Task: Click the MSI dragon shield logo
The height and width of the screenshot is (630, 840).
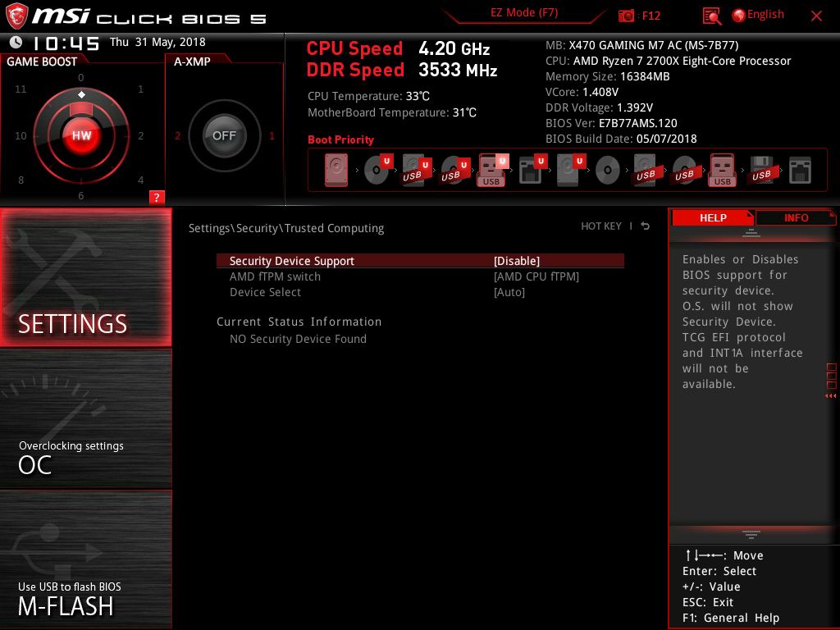Action: pos(16,16)
